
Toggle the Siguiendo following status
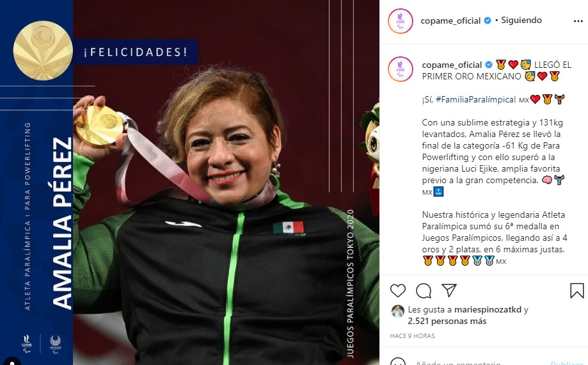(521, 20)
